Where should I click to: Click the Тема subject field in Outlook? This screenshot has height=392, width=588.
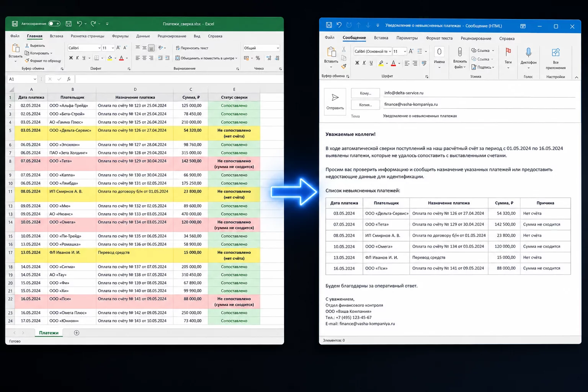tap(479, 116)
